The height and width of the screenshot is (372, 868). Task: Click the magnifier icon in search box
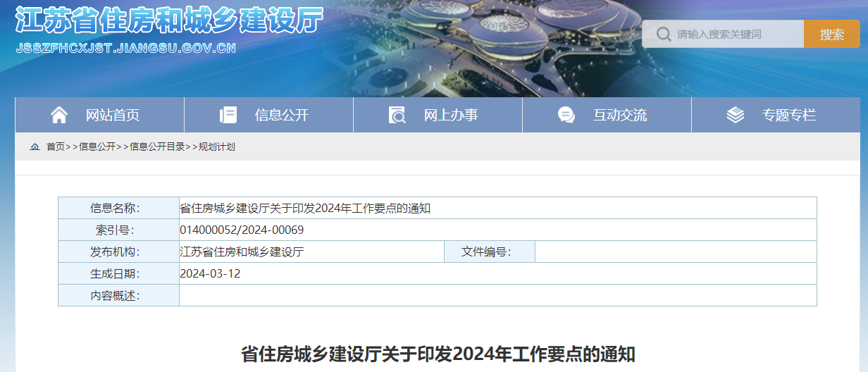pyautogui.click(x=663, y=34)
